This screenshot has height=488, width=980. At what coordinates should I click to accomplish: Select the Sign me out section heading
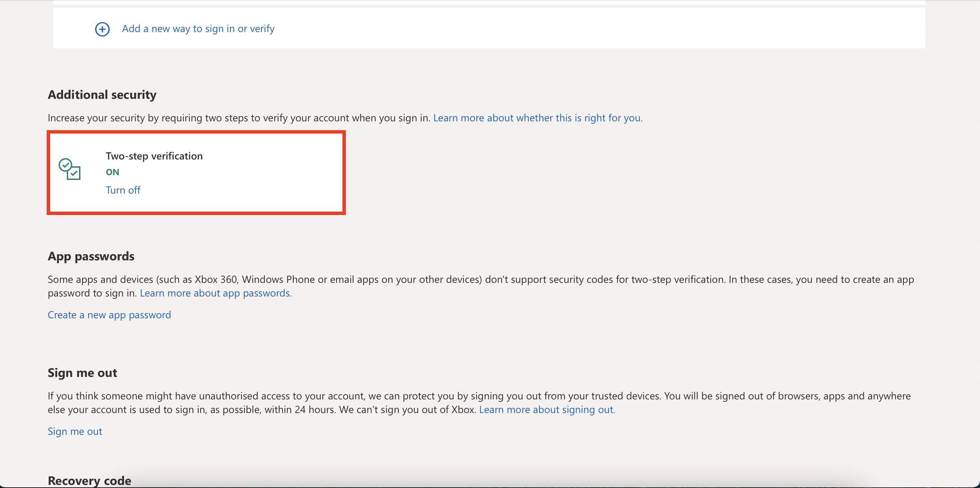pos(82,372)
